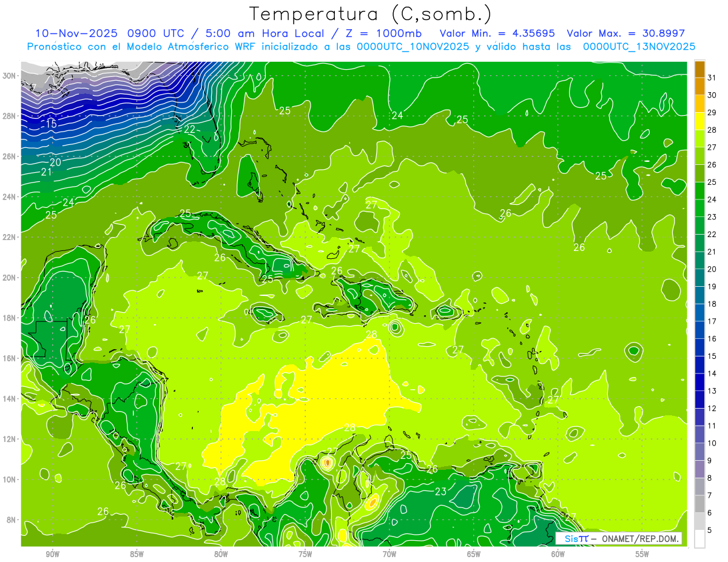Click legend swatch between 20 and 21
This screenshot has width=728, height=562.
699,260
